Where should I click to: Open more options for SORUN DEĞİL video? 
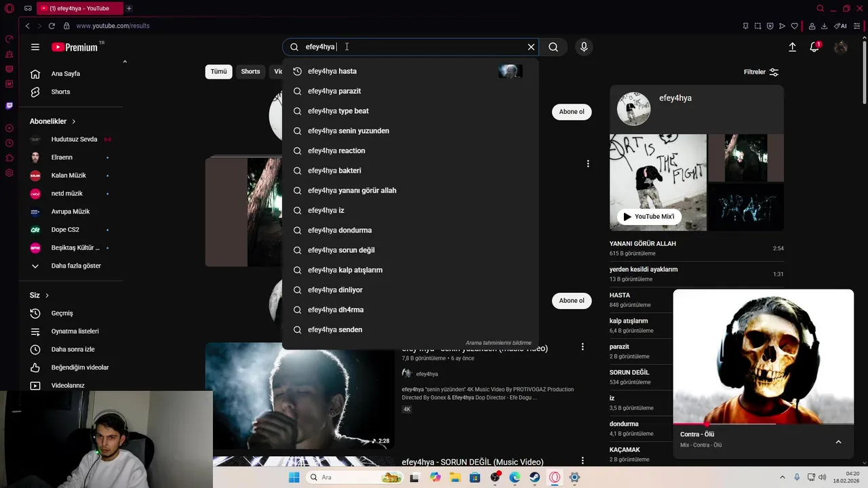click(582, 461)
